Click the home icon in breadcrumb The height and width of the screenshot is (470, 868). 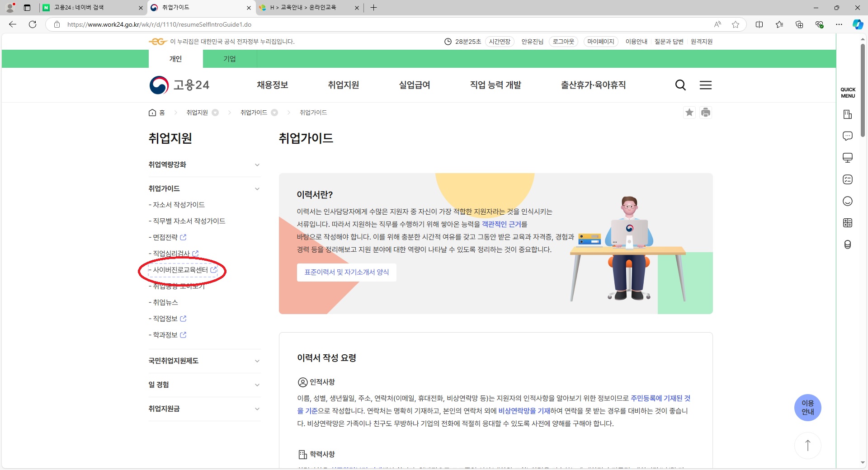(x=152, y=113)
